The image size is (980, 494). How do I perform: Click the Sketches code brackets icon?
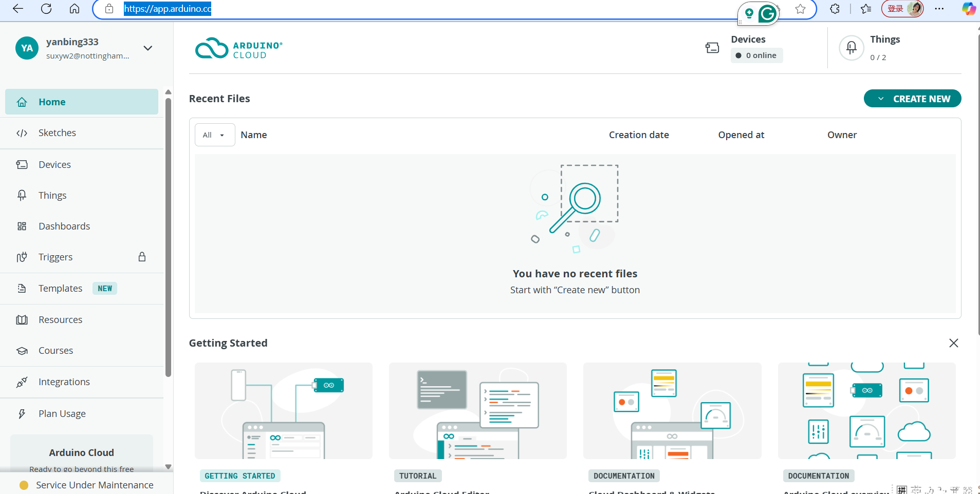[x=22, y=133]
